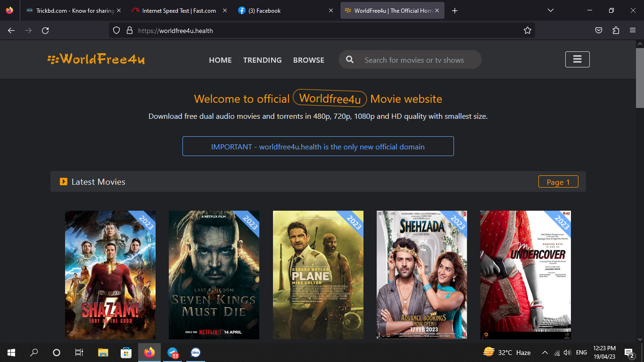
Task: Open Microsoft Store from taskbar
Action: point(126,352)
